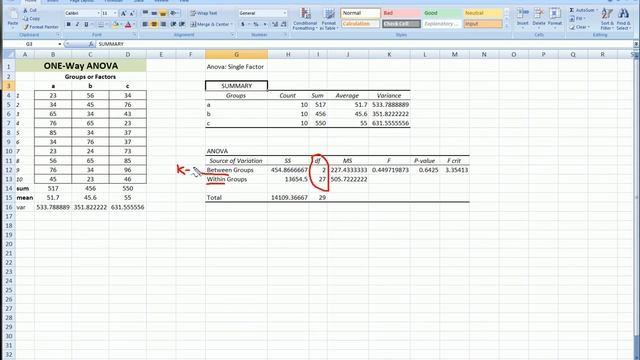Click Insert cells button
The width and height of the screenshot is (640, 360).
pyautogui.click(x=522, y=18)
